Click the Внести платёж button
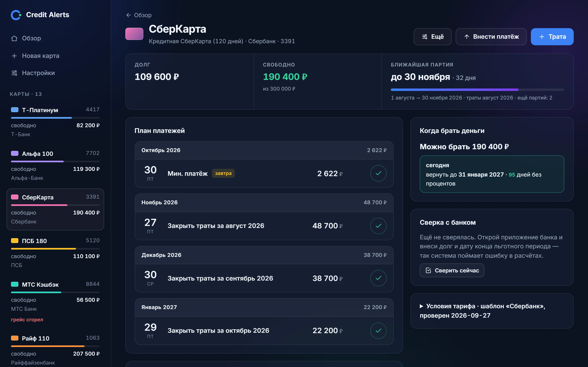588x367 pixels. point(491,37)
